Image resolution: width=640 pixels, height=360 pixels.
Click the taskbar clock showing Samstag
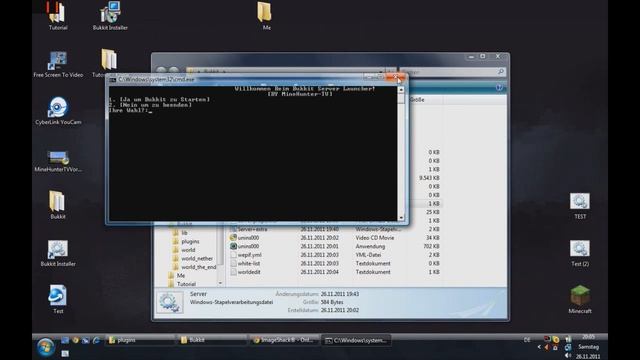tap(589, 347)
